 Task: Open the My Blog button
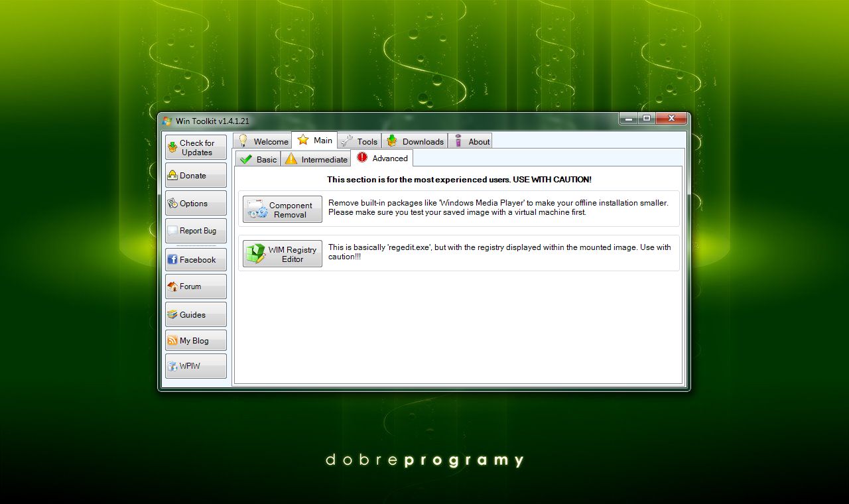point(196,340)
